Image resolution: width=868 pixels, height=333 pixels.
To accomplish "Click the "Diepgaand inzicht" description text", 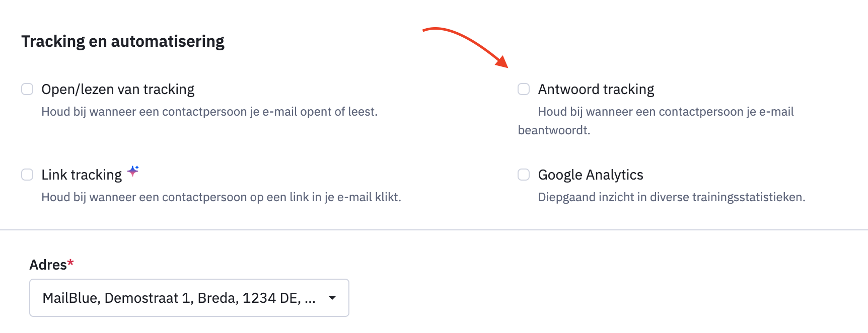I will tap(672, 197).
